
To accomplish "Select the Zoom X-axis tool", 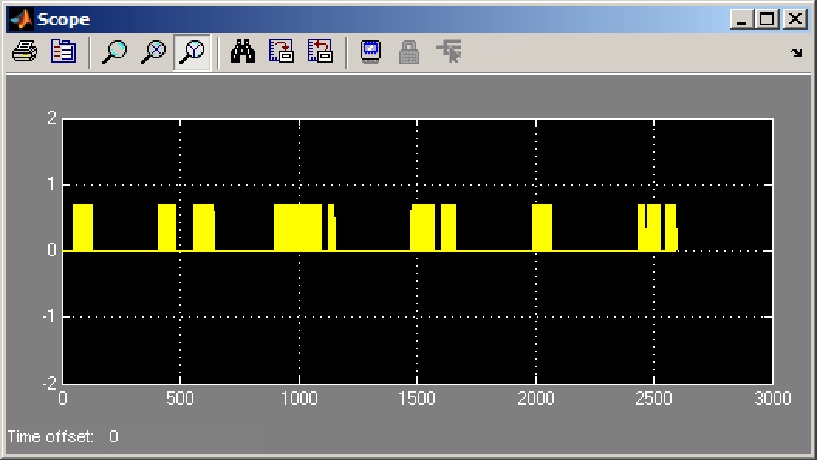I will point(154,52).
